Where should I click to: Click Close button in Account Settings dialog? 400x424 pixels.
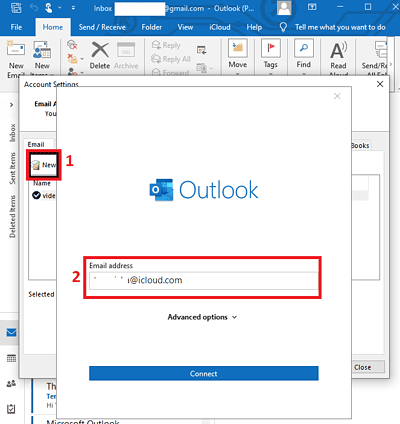tap(368, 367)
